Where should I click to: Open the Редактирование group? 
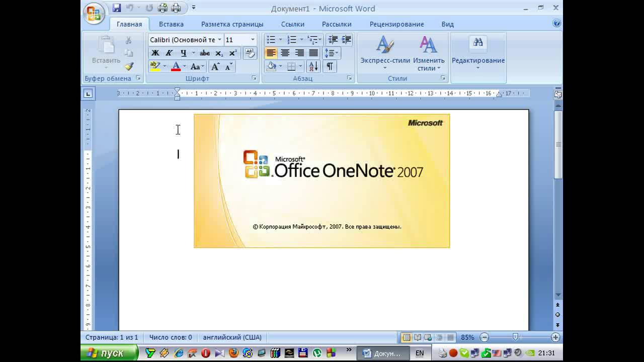(478, 53)
